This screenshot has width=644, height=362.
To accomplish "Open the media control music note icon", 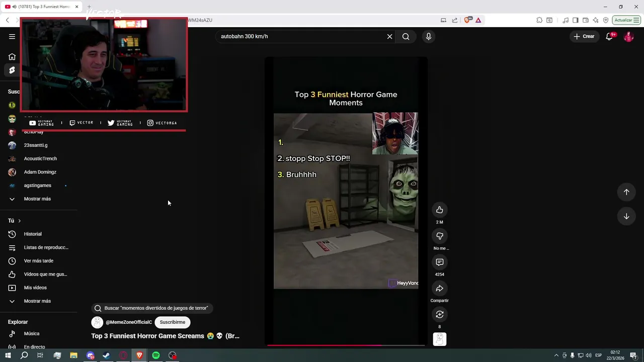I will 566,20.
